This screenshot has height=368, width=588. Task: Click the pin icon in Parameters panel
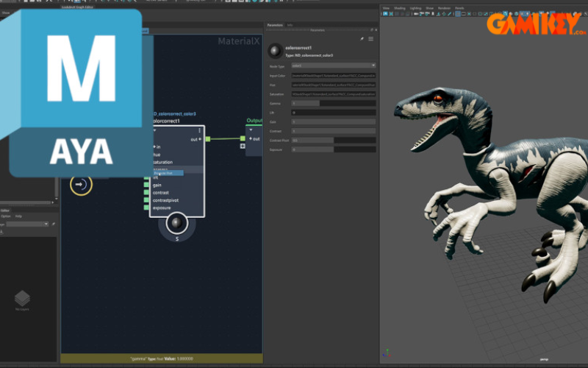(362, 39)
